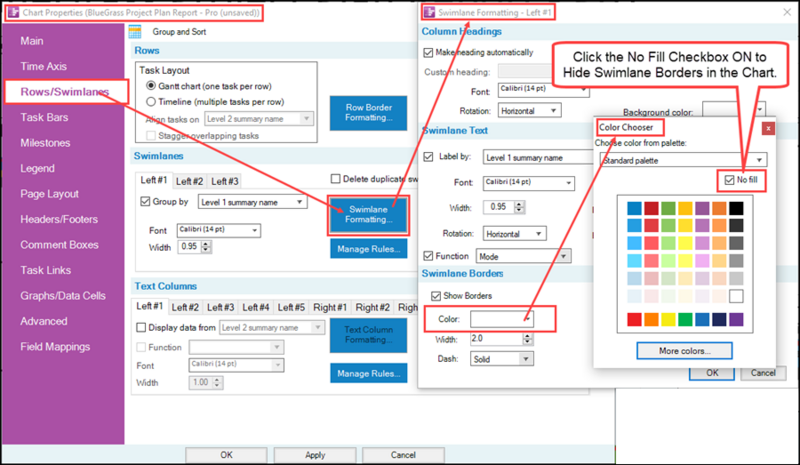Switch to Swimlanes Left #3 tab
Screen dimensions: 800x465
click(224, 181)
